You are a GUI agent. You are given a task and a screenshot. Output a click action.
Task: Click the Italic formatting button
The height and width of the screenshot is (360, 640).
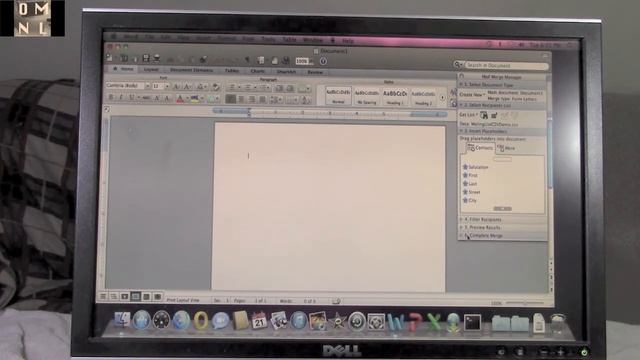121,98
